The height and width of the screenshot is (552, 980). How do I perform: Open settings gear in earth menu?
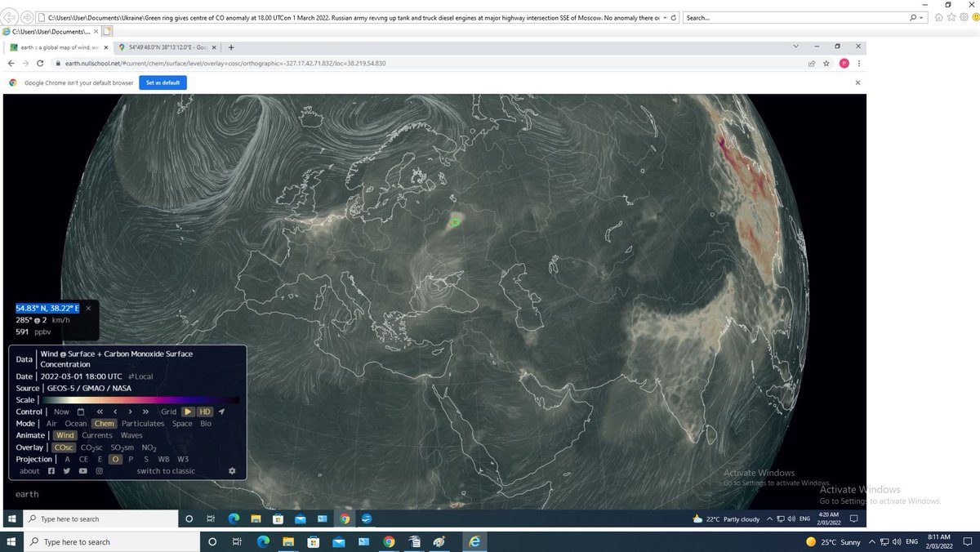point(232,471)
